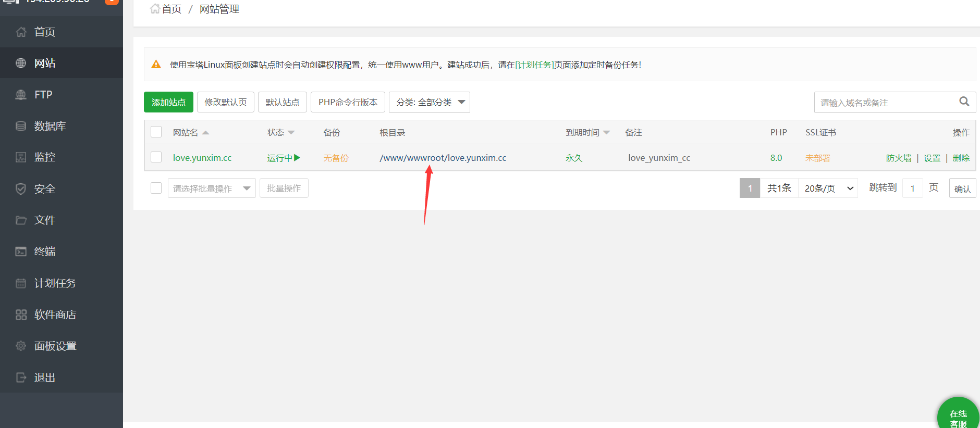The height and width of the screenshot is (428, 980).
Task: Click the monitor icon for 监控
Action: pyautogui.click(x=21, y=157)
